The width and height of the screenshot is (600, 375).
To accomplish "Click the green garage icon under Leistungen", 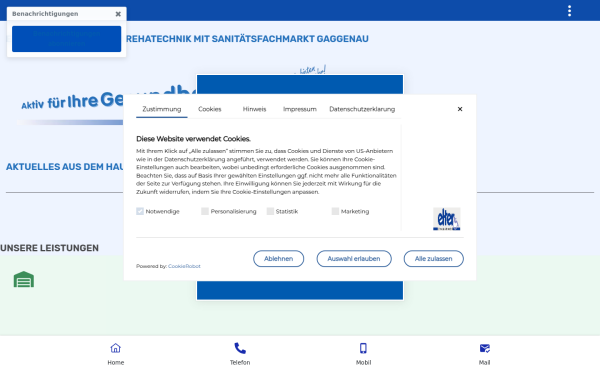I will click(x=24, y=279).
